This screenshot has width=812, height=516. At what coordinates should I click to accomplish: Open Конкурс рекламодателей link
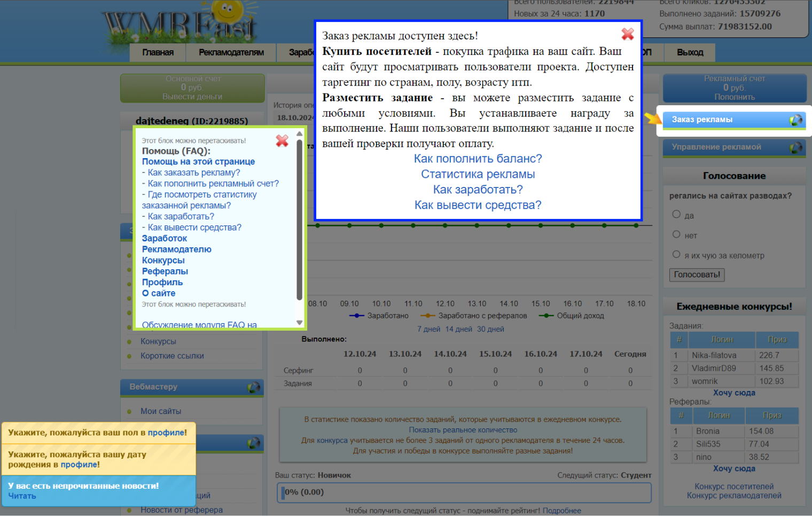[734, 496]
